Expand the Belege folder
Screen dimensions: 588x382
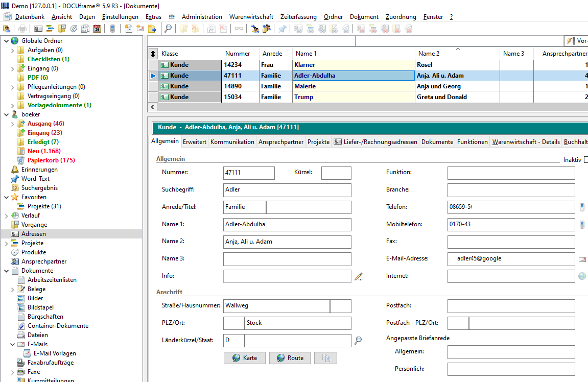(x=12, y=289)
